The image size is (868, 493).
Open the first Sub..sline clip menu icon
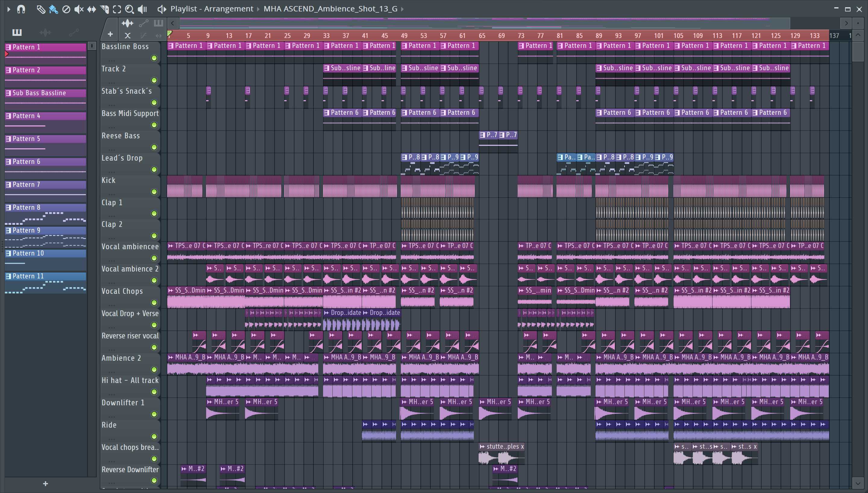click(x=327, y=68)
